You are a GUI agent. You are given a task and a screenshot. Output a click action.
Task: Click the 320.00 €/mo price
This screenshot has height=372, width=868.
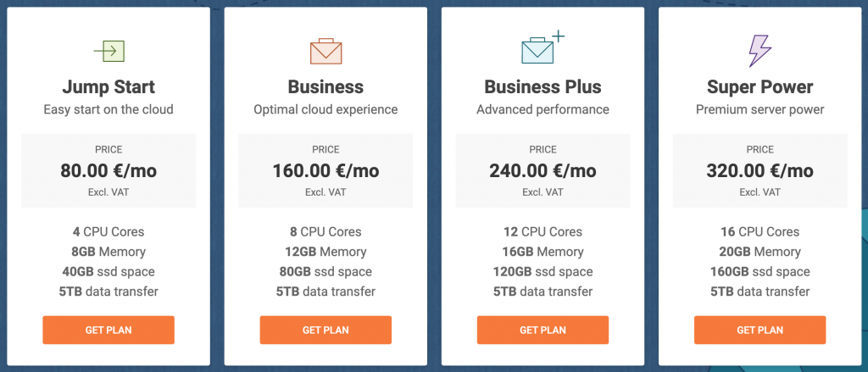coord(759,171)
